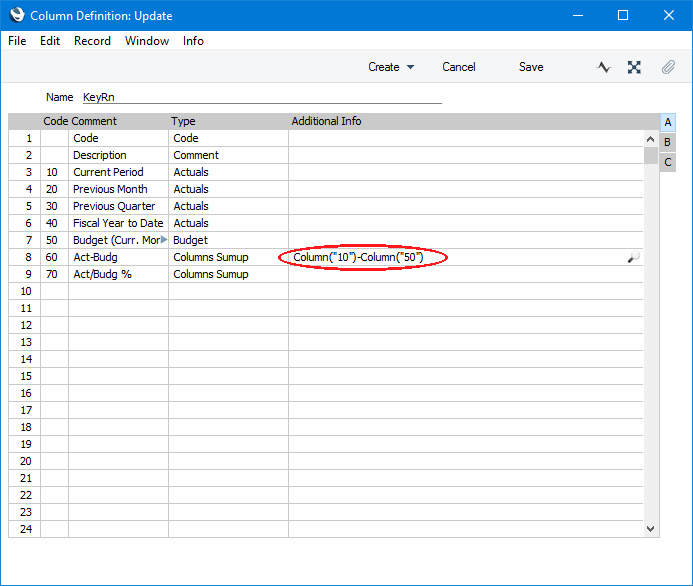Click the 'Additional Info' column header
The image size is (693, 586).
point(326,121)
